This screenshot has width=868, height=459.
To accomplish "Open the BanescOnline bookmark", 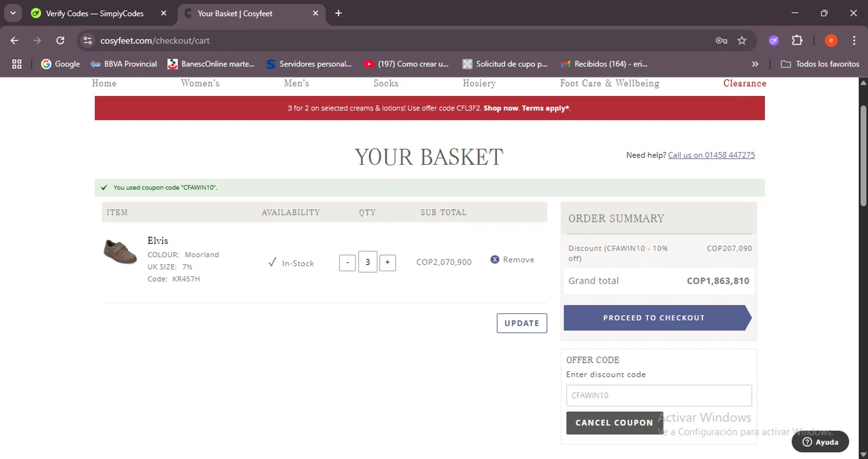I will coord(211,64).
